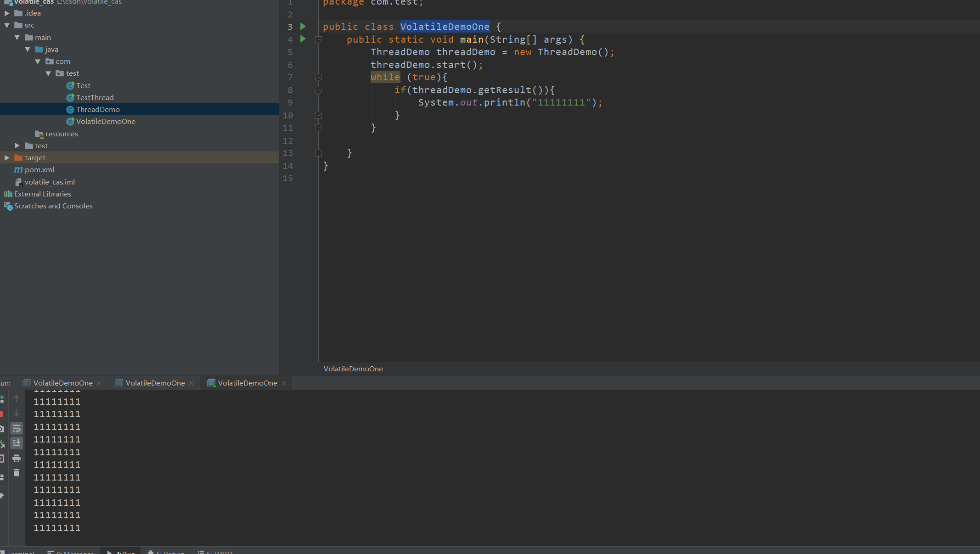Screen dimensions: 980x554
Task: Toggle scroll to end in Run console
Action: point(17,443)
